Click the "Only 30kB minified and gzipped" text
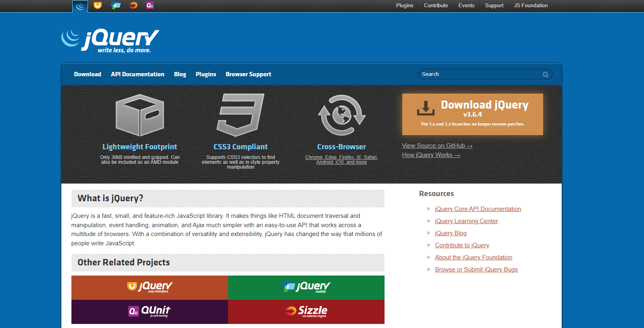 (140, 160)
